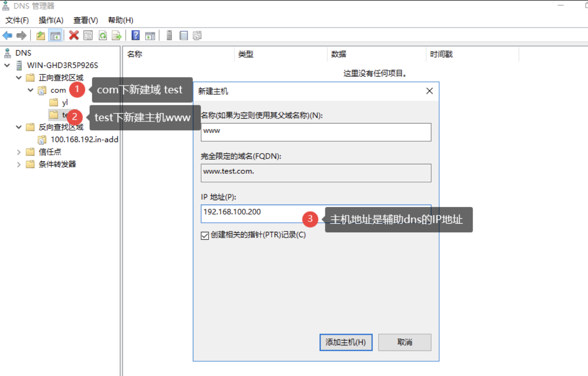Select 100.168.192.in-addr zone label
Viewport: 588px width, 376px height.
pos(84,140)
